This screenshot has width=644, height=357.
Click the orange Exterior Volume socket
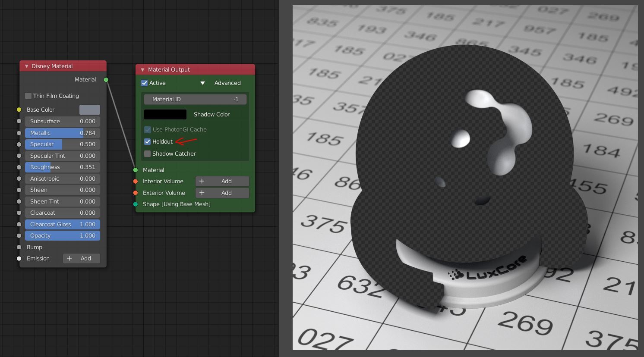click(x=136, y=193)
